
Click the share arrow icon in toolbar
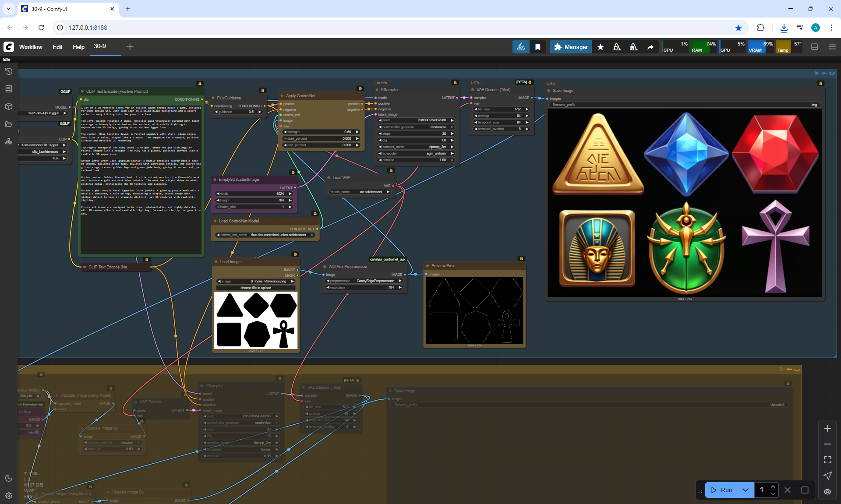click(x=650, y=47)
